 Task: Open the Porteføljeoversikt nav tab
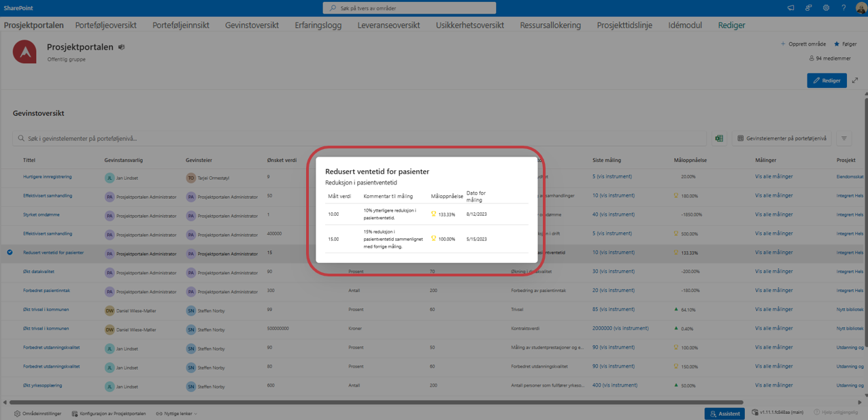[x=105, y=25]
